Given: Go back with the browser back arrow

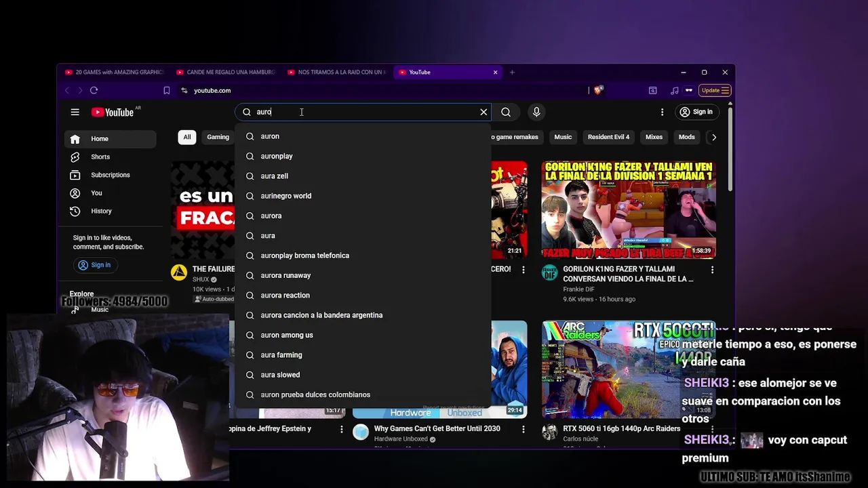Looking at the screenshot, I should [66, 90].
